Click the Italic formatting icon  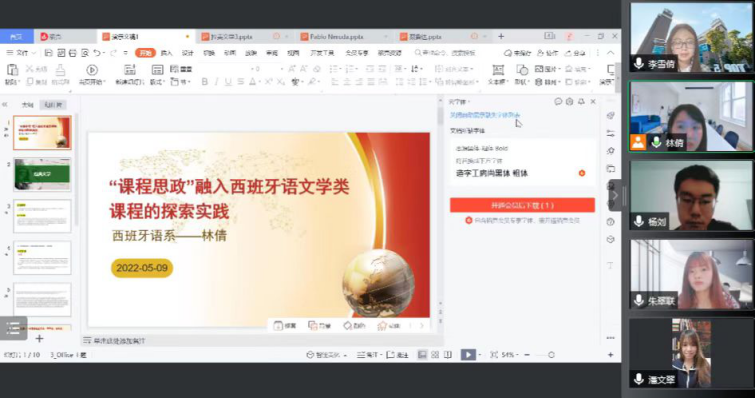[216, 82]
